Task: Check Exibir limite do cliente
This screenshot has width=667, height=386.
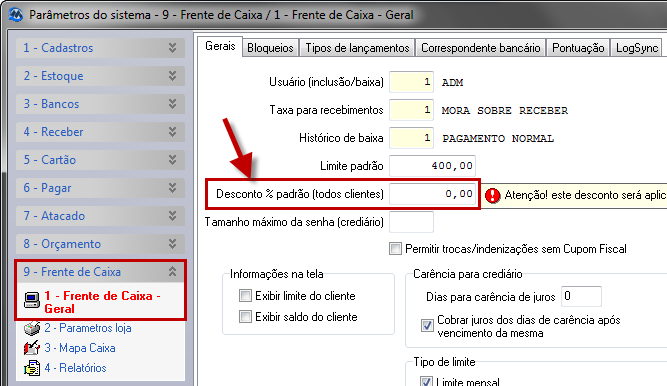Action: point(245,295)
